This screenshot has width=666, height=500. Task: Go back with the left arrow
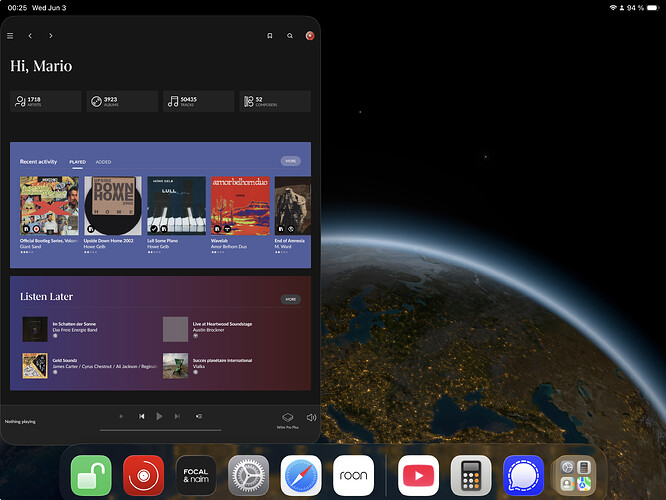click(30, 36)
